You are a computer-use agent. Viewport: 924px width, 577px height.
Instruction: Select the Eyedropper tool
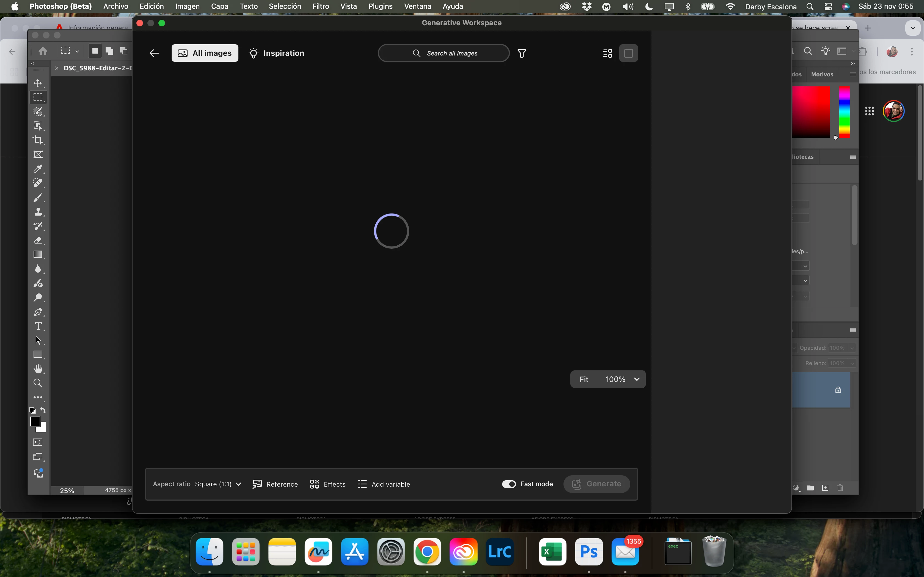point(38,169)
